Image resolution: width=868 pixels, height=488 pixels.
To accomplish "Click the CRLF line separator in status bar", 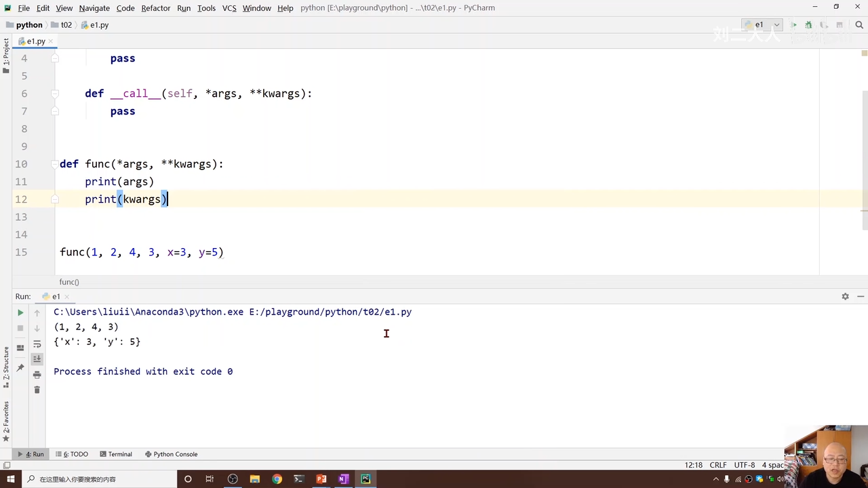I will coord(717,465).
